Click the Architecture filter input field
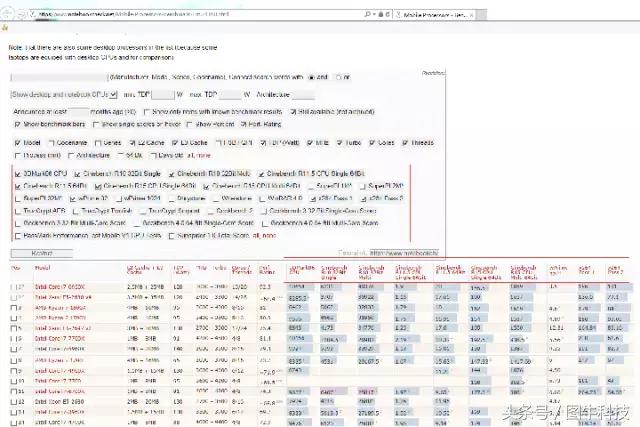The image size is (640, 427). pyautogui.click(x=303, y=95)
